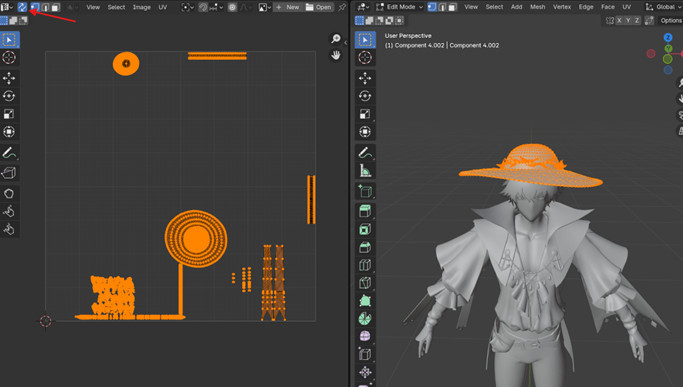The width and height of the screenshot is (683, 387).
Task: Open the Face menu in 3D viewport
Action: [x=608, y=7]
